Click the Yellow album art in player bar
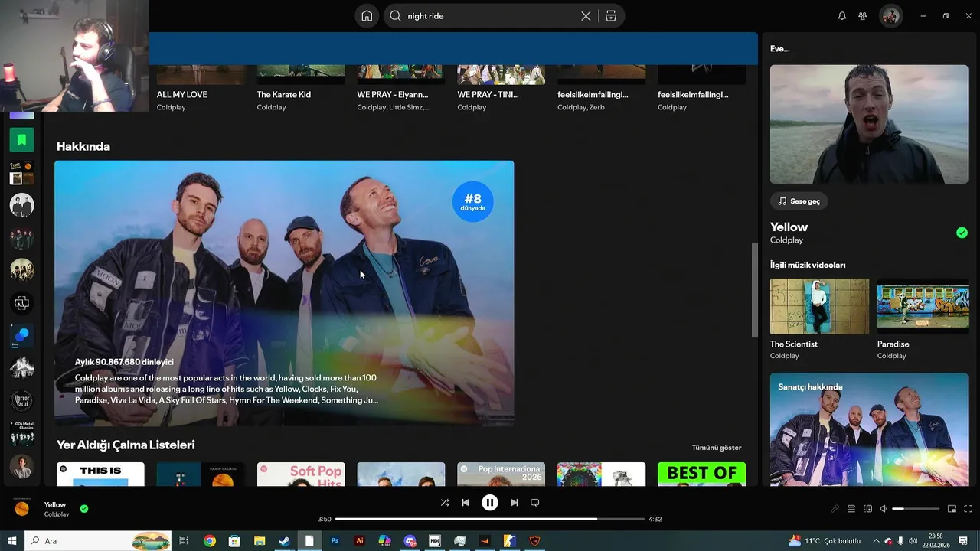980x551 pixels. 22,509
